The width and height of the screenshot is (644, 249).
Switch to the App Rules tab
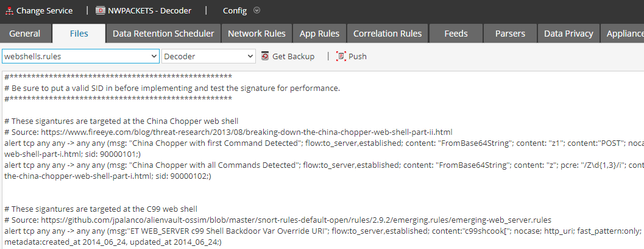pos(319,34)
